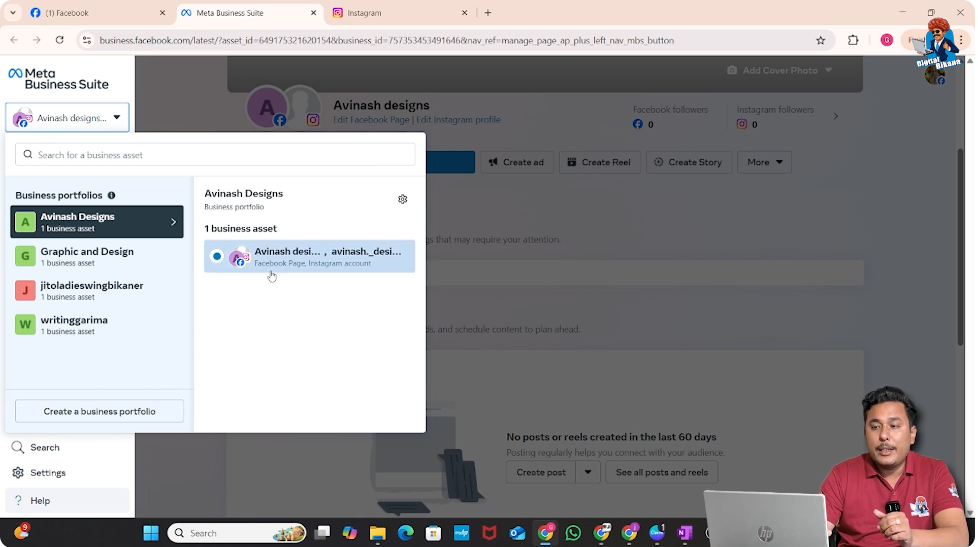Image resolution: width=978 pixels, height=547 pixels.
Task: Open portfolio settings gear for Avinash Designs
Action: [402, 199]
